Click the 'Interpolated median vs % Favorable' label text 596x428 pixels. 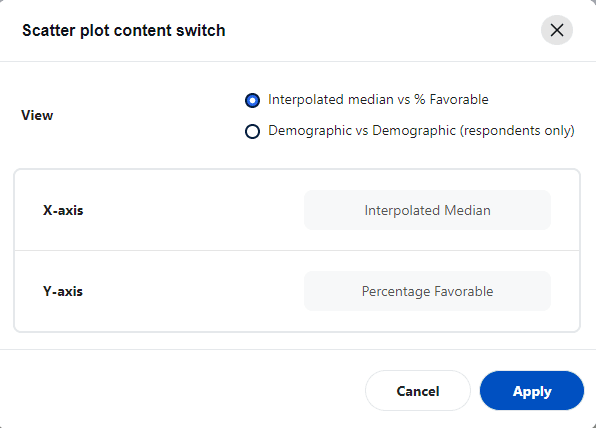[378, 100]
